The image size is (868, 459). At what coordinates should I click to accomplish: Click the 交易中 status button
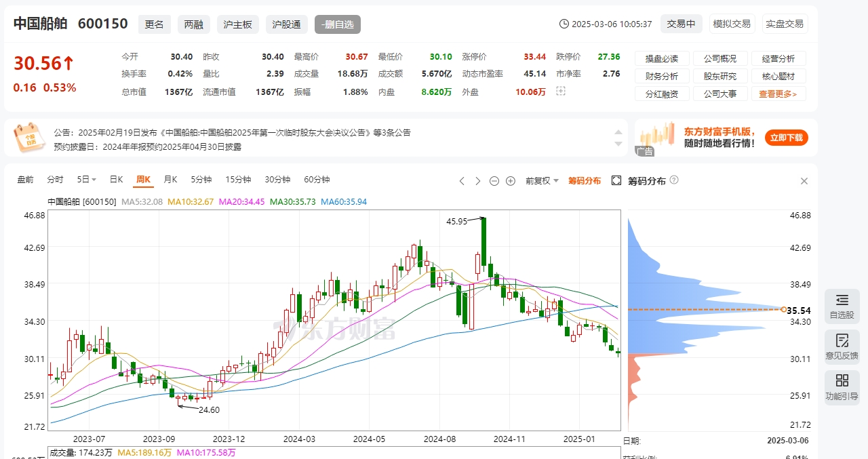click(x=681, y=24)
